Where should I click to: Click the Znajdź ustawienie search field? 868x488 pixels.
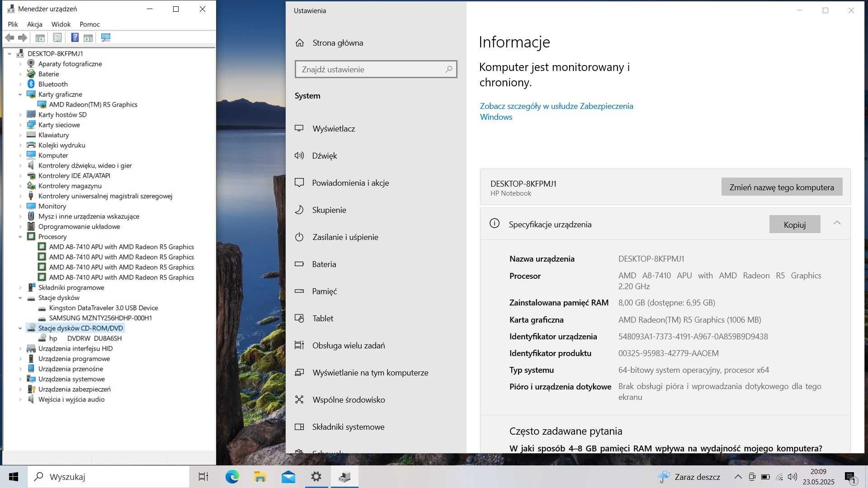click(376, 69)
